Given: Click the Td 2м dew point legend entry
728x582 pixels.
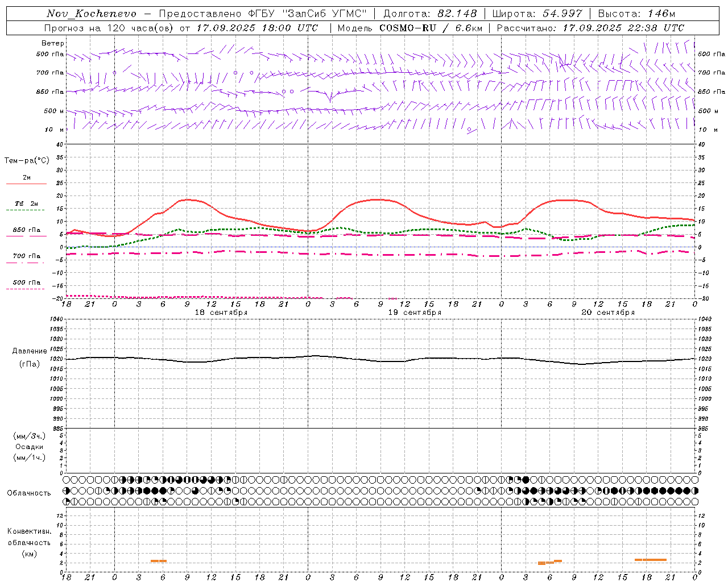Looking at the screenshot, I should 27,203.
